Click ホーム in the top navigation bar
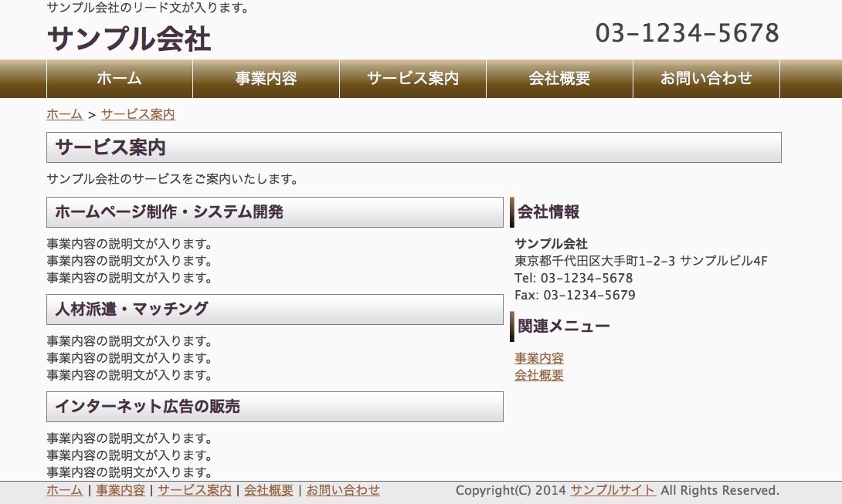Image resolution: width=842 pixels, height=504 pixels. (120, 79)
